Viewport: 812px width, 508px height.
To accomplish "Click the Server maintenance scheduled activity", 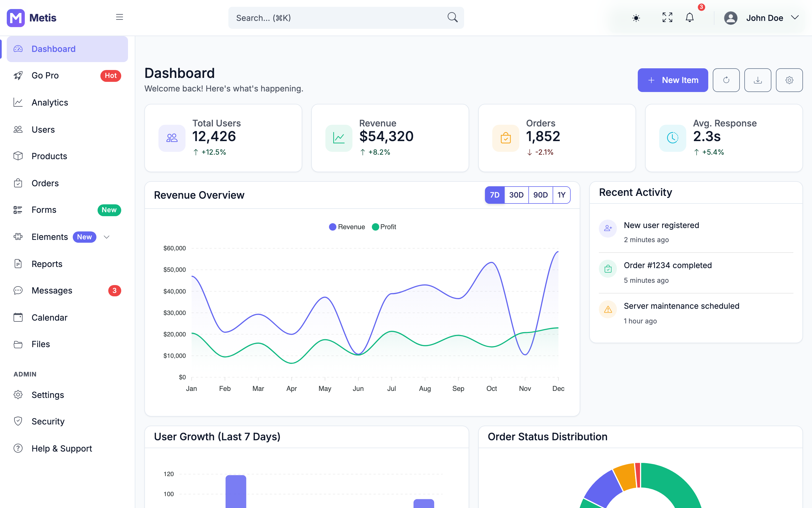I will (696, 313).
